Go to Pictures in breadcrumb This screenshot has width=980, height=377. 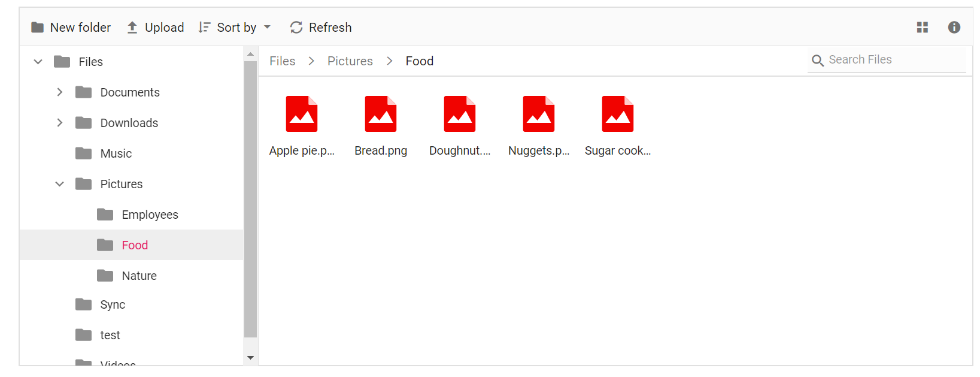[350, 61]
